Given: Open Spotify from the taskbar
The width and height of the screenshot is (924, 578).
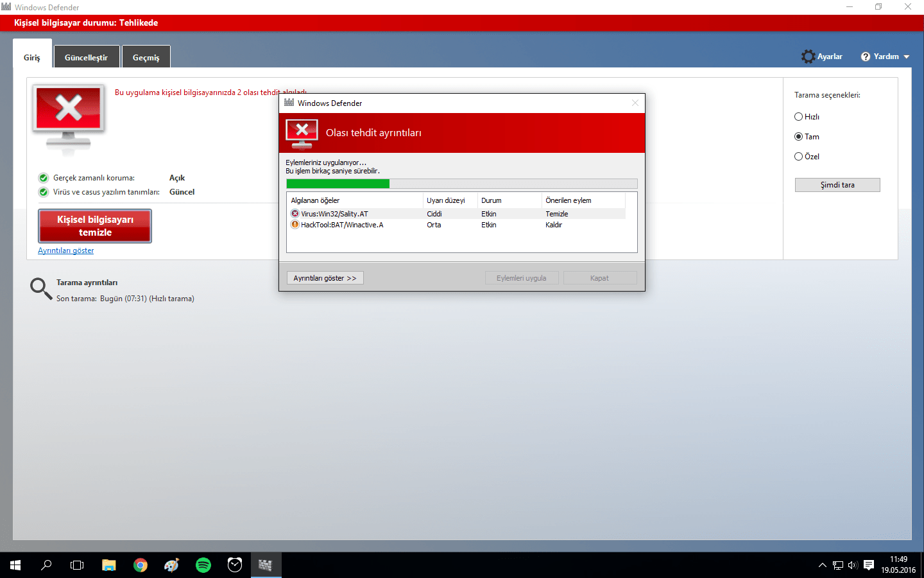Looking at the screenshot, I should (x=203, y=565).
